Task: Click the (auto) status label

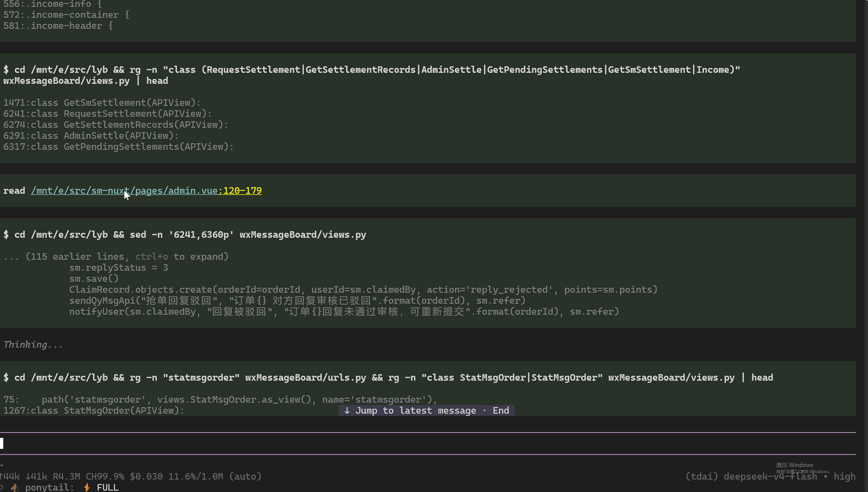Action: 246,476
